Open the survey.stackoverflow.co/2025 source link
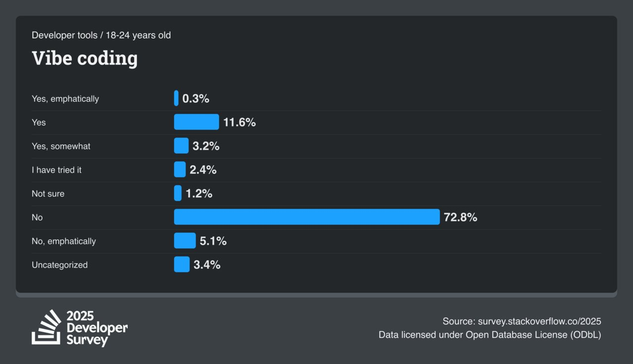This screenshot has height=364, width=633. tap(539, 321)
